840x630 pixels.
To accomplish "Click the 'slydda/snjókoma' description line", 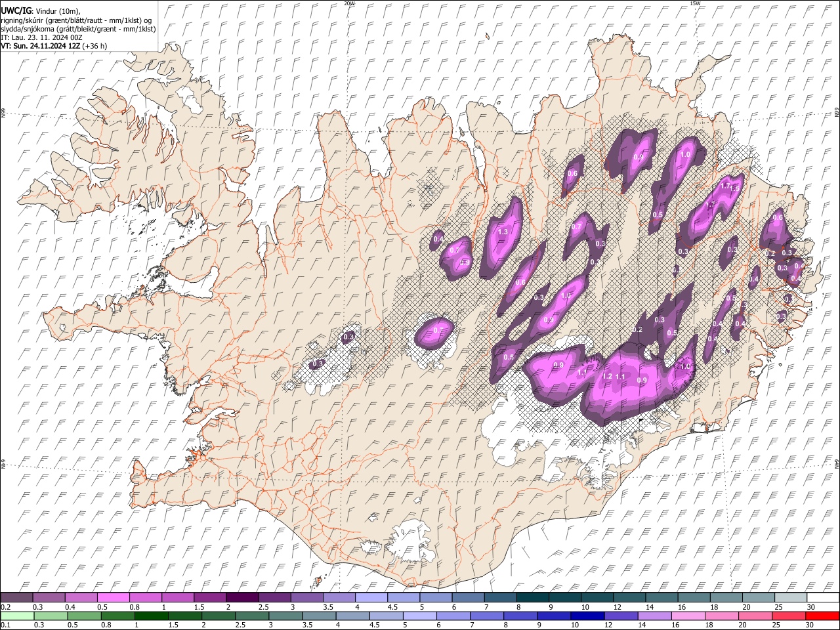I will tap(78, 29).
